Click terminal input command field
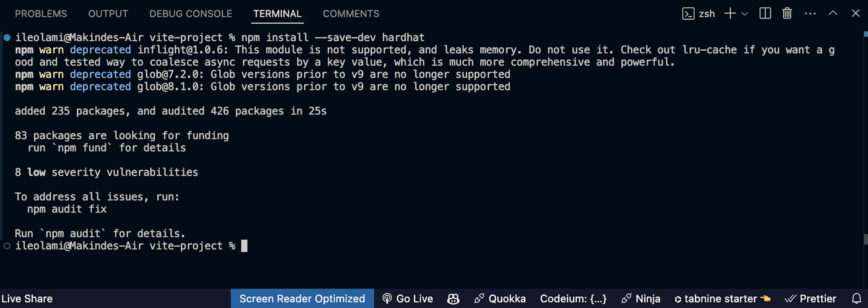Screen dimensions: 868x308 pos(244,245)
